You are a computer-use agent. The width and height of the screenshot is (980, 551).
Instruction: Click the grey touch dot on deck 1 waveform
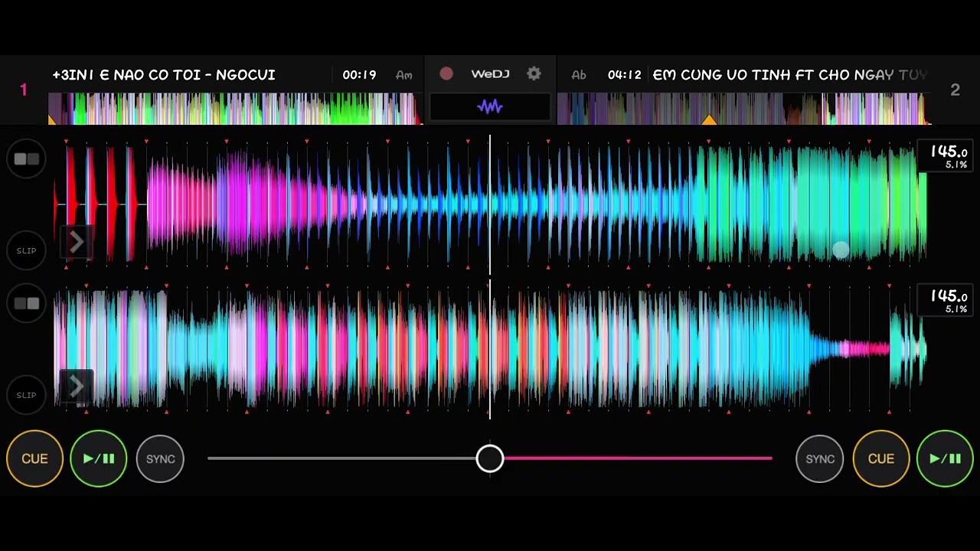841,249
